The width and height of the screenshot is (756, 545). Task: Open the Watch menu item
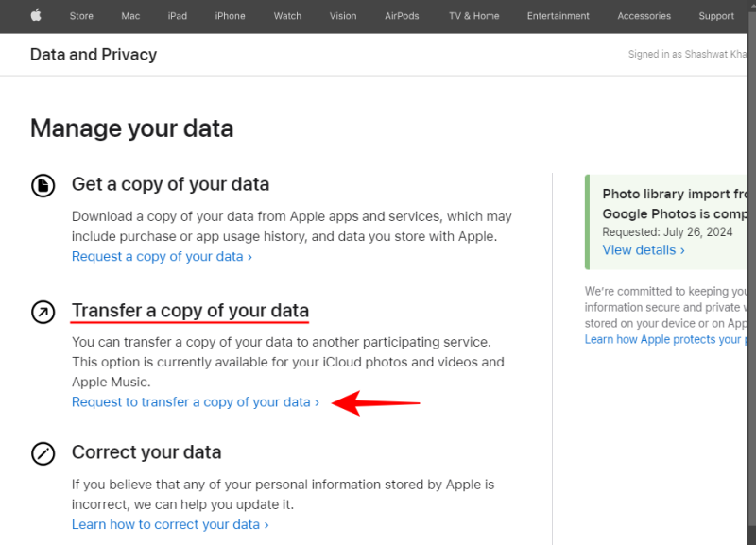287,16
